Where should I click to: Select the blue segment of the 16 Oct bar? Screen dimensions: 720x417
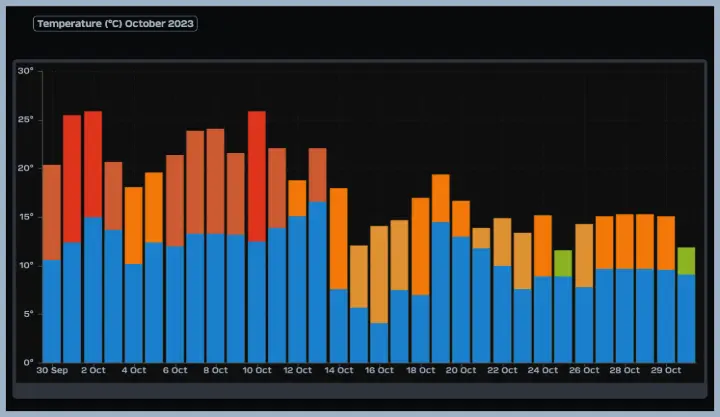tap(380, 342)
